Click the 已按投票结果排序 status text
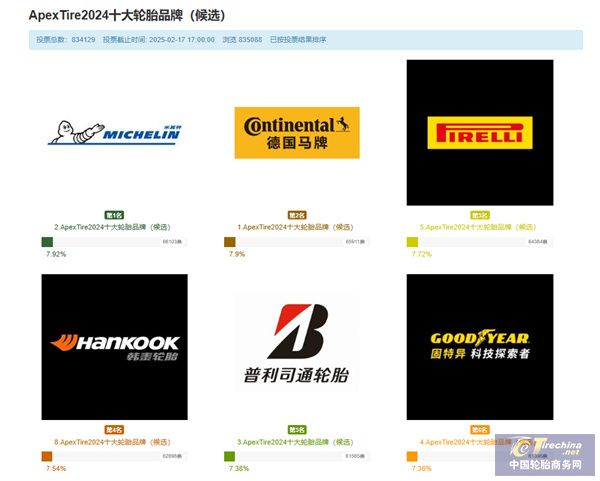Screen dimensions: 600x481 point(298,39)
